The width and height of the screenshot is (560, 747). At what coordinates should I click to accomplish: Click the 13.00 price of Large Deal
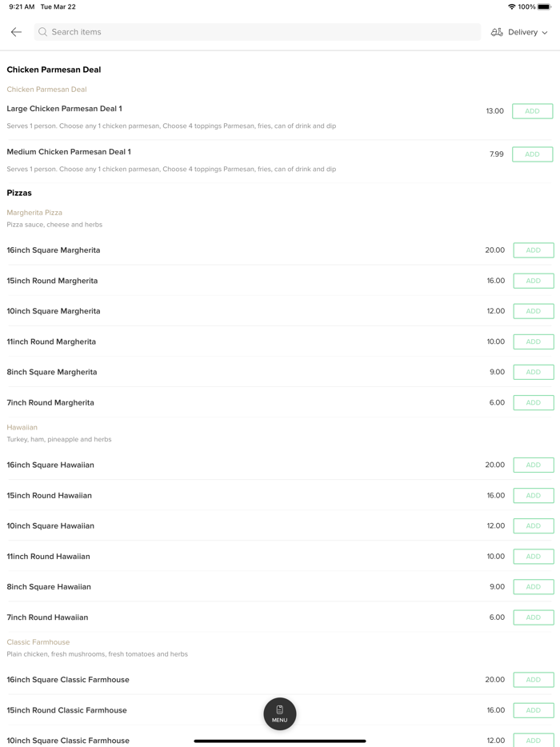point(494,111)
